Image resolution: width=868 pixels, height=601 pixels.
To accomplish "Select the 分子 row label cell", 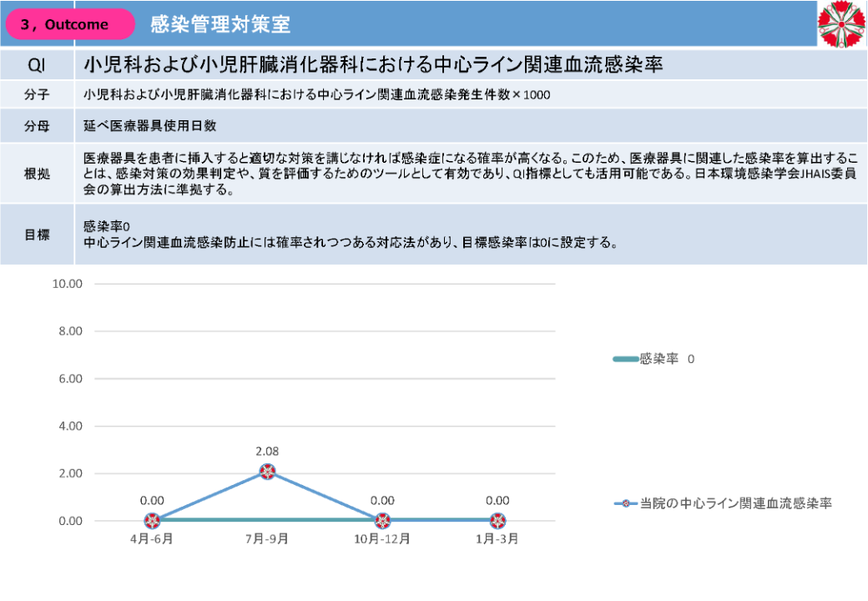I will tap(37, 95).
